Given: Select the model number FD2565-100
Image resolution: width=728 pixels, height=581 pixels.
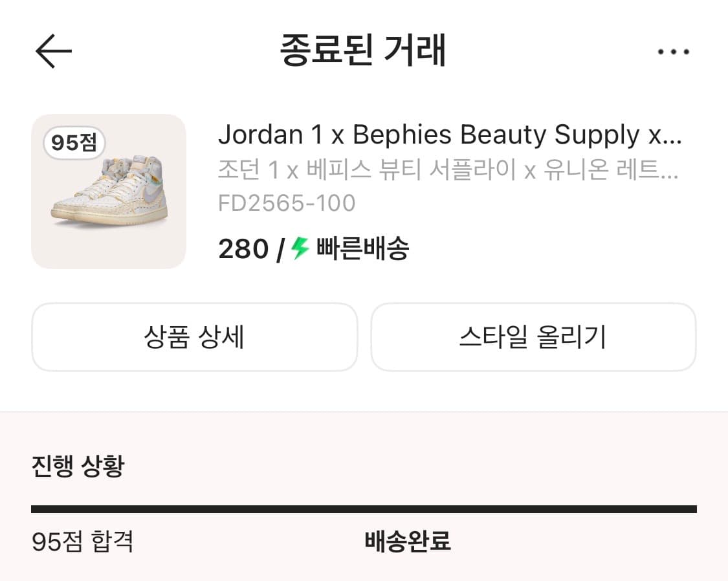Looking at the screenshot, I should [287, 203].
